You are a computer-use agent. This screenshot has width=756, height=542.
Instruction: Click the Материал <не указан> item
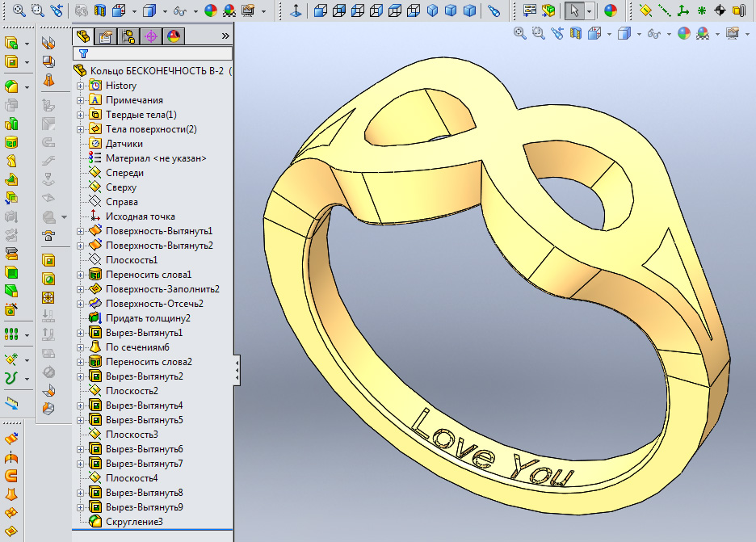pos(155,158)
